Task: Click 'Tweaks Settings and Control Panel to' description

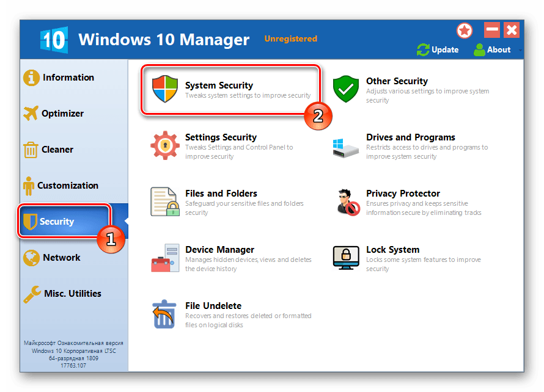Action: 239,147
